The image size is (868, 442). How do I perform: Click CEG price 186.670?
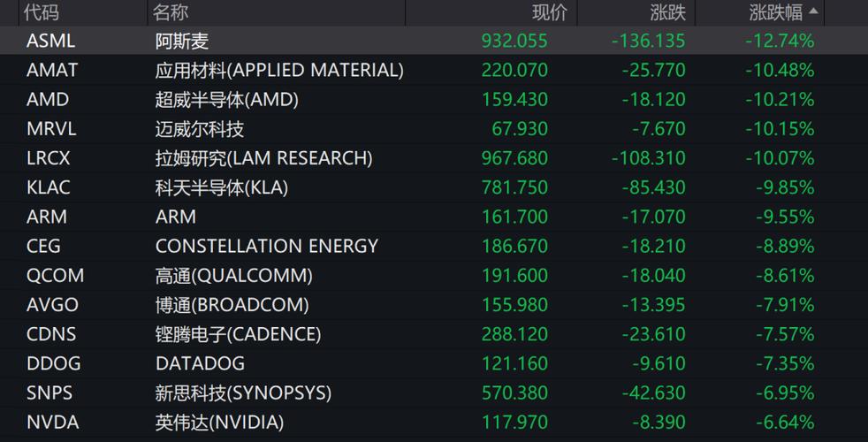coord(514,246)
